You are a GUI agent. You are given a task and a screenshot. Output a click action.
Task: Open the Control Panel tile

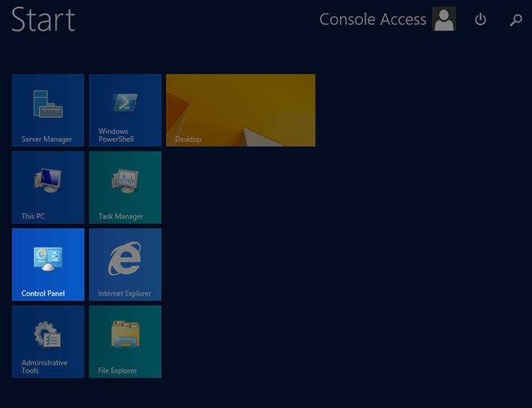tap(48, 265)
